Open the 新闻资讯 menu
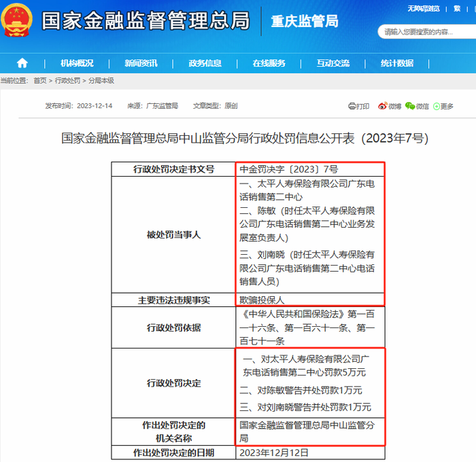Viewport: 476px width, 462px height. coord(141,63)
